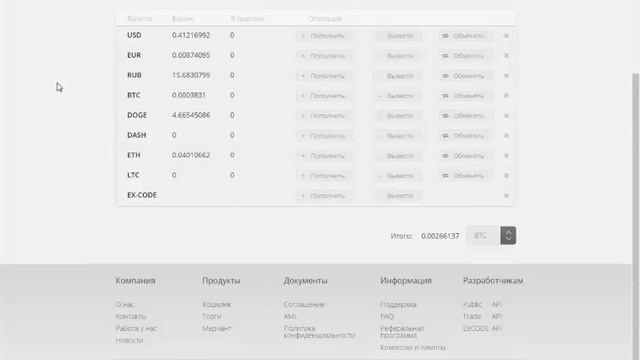Open the О нас footer link

125,304
